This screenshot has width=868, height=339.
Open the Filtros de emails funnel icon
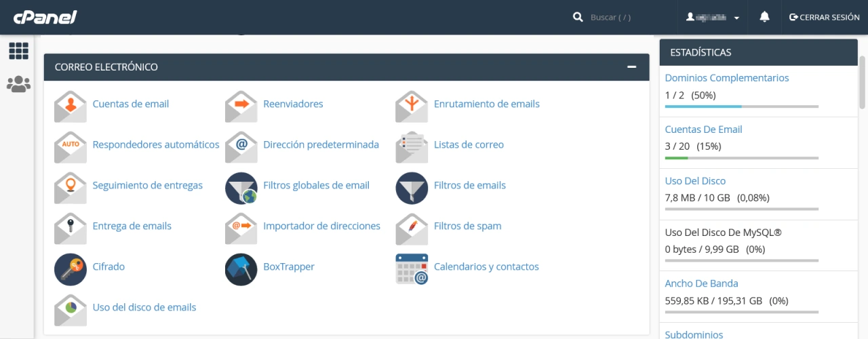click(x=412, y=188)
